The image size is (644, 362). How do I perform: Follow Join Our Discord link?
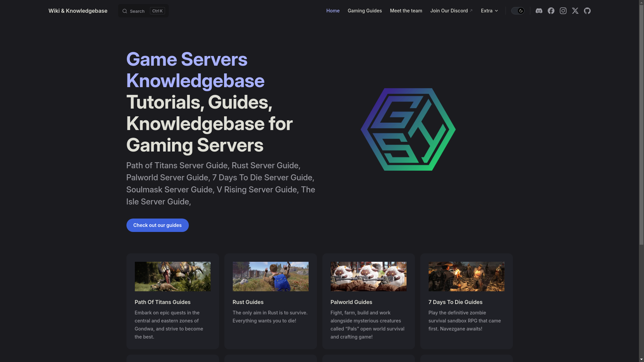pos(451,11)
